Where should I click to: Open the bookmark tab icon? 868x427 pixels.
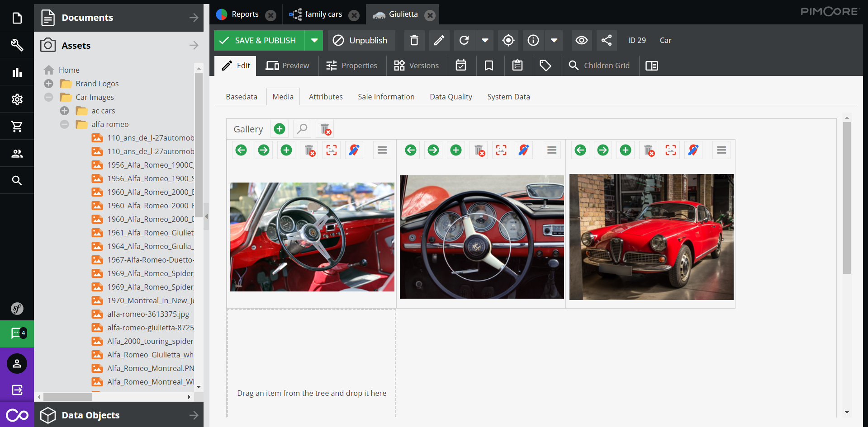(x=489, y=66)
